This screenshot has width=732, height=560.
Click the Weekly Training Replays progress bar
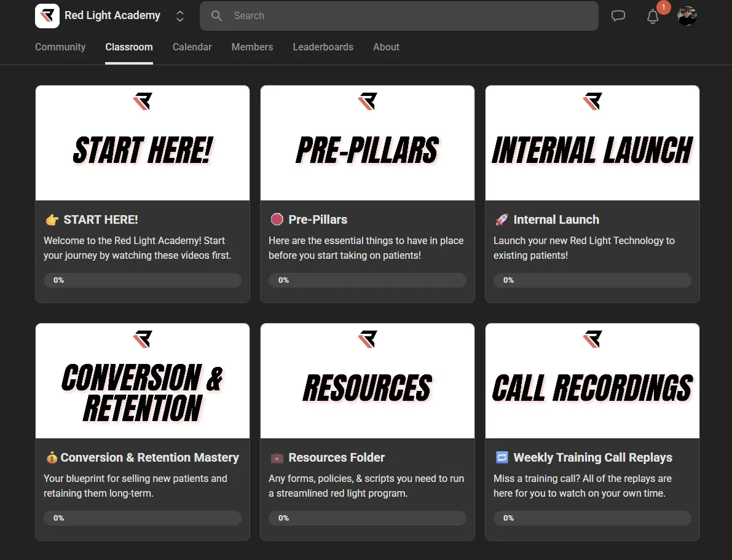point(592,518)
